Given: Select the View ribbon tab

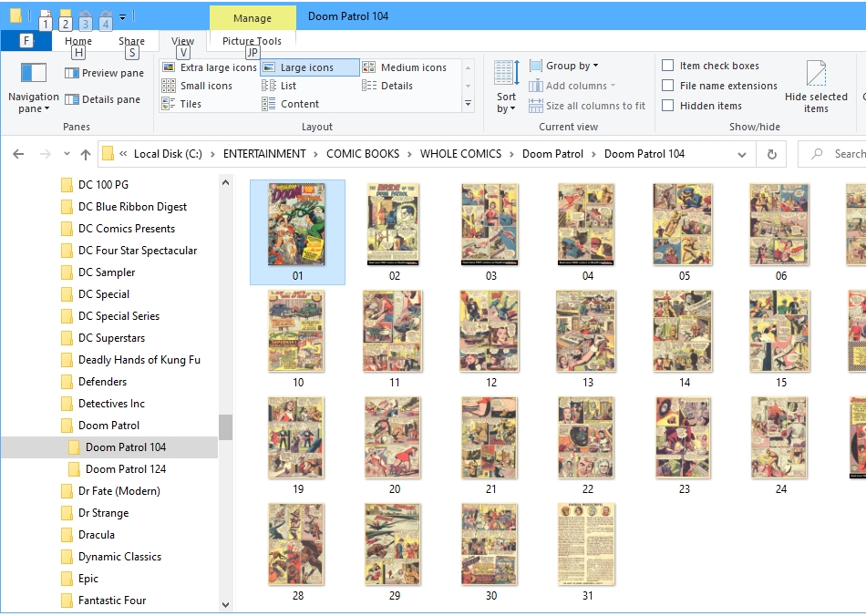Looking at the screenshot, I should tap(183, 41).
